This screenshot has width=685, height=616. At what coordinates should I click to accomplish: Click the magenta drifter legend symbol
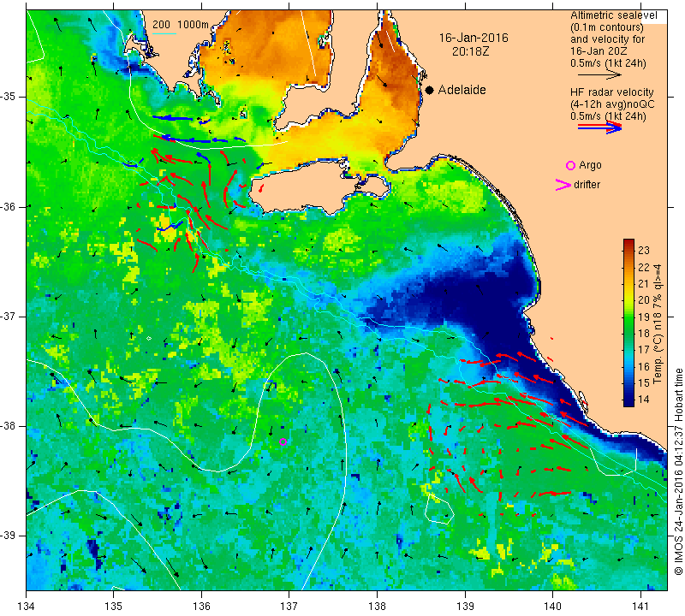point(563,185)
